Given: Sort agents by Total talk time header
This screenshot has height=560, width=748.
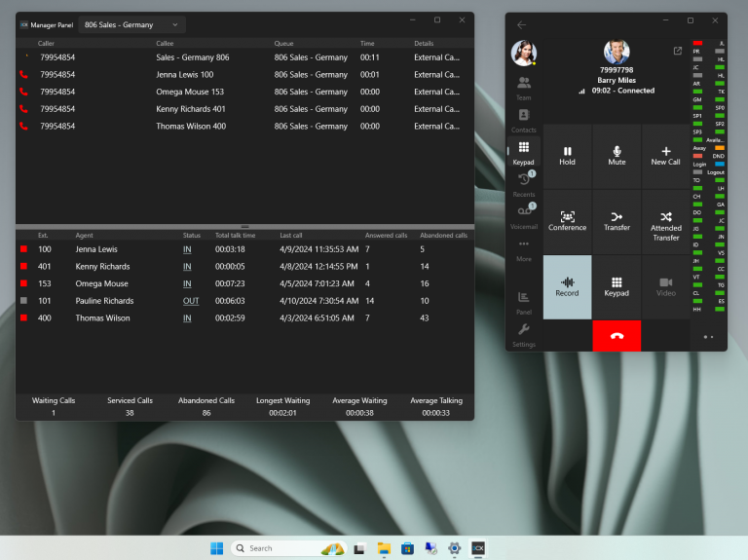Looking at the screenshot, I should tap(235, 235).
